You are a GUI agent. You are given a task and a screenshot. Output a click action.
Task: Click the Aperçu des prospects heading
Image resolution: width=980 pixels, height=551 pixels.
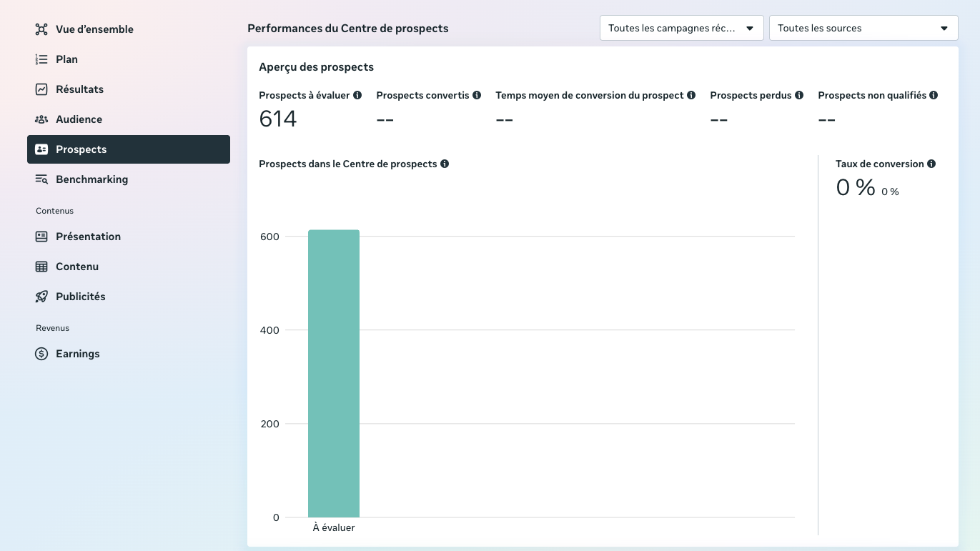316,67
